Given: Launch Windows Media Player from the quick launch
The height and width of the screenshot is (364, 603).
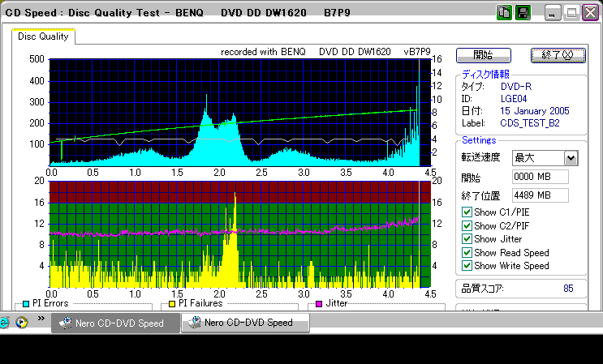Looking at the screenshot, I should [x=22, y=322].
